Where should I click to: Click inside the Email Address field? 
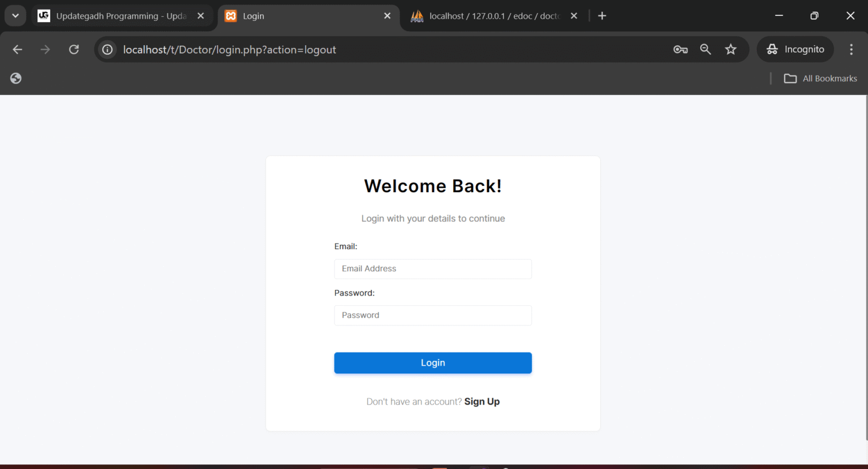(x=433, y=269)
